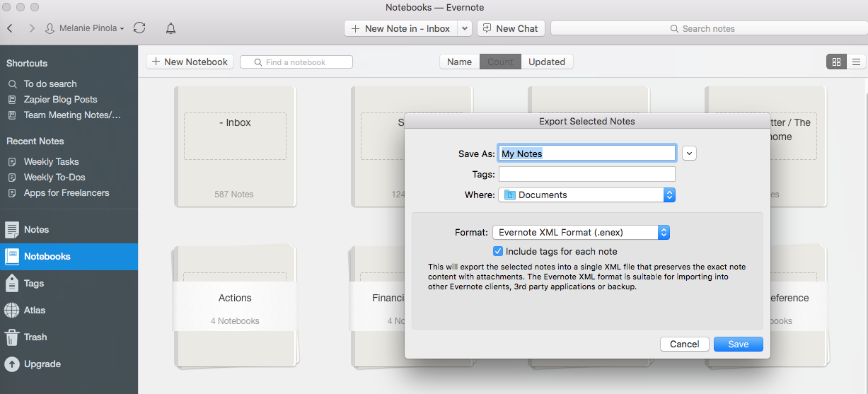This screenshot has width=868, height=394.
Task: Open Tags section in sidebar
Action: [x=33, y=283]
